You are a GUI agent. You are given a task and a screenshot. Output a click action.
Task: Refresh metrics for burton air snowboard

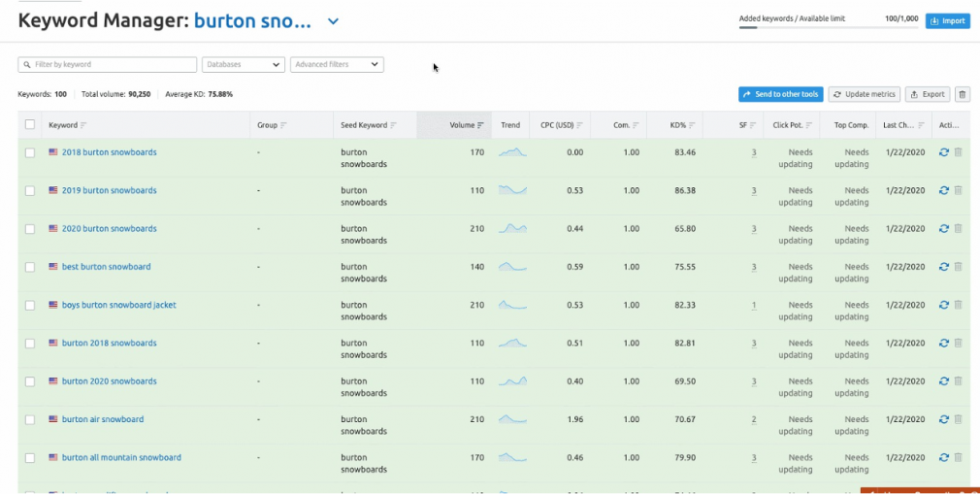pyautogui.click(x=944, y=419)
